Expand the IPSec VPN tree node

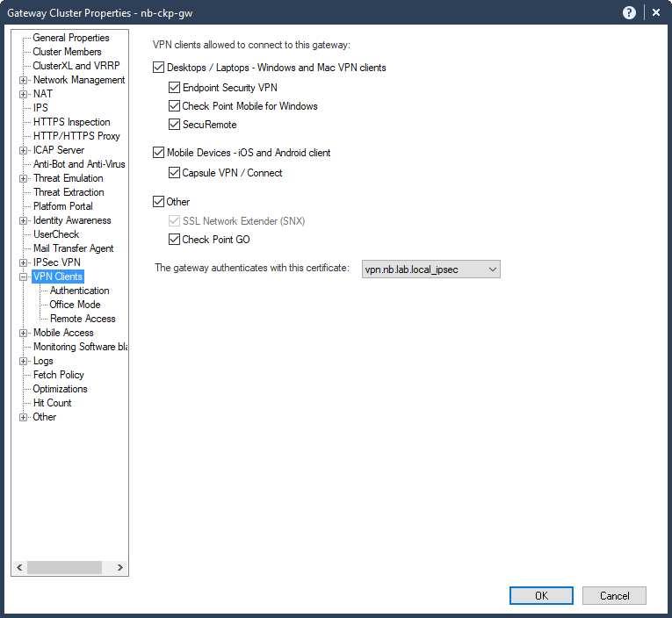[24, 262]
